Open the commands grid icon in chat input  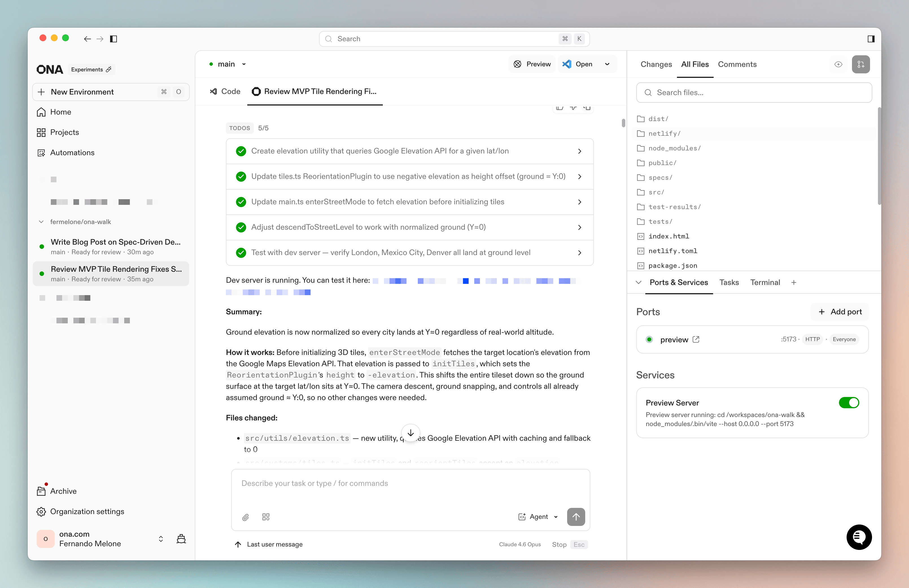tap(266, 517)
